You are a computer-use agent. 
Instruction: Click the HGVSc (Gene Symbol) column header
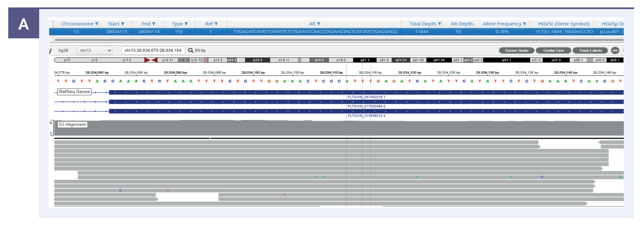[564, 24]
